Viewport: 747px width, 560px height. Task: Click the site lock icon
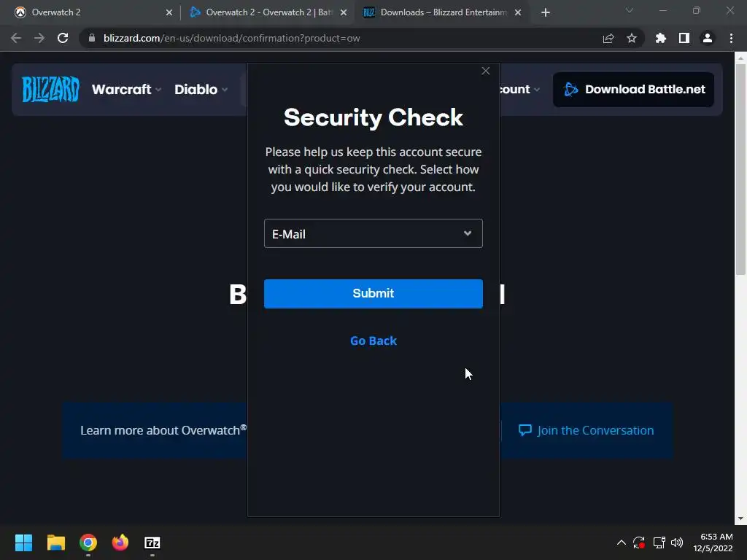[x=92, y=38]
